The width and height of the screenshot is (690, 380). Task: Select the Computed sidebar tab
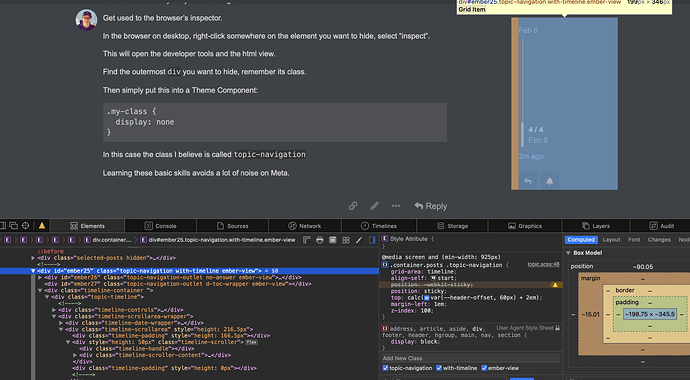point(581,240)
